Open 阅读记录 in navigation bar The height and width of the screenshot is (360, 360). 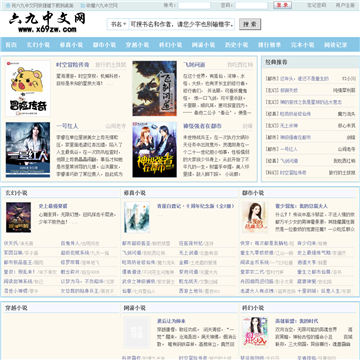(336, 45)
